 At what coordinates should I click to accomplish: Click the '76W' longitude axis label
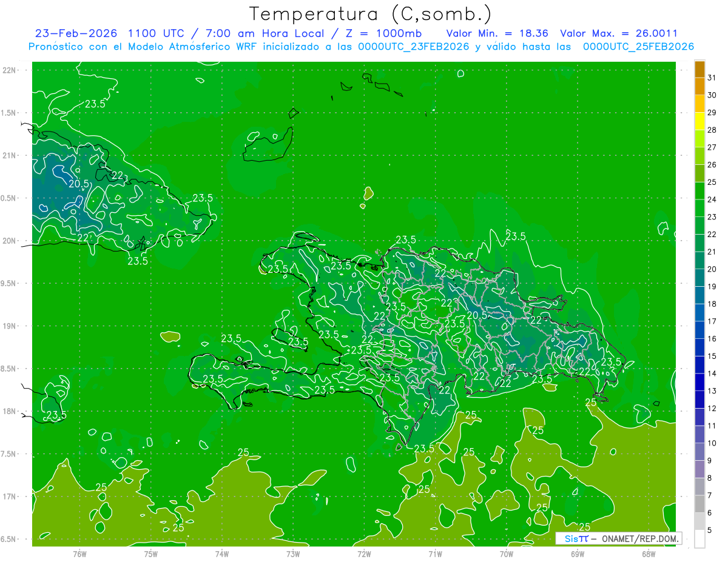tap(79, 554)
